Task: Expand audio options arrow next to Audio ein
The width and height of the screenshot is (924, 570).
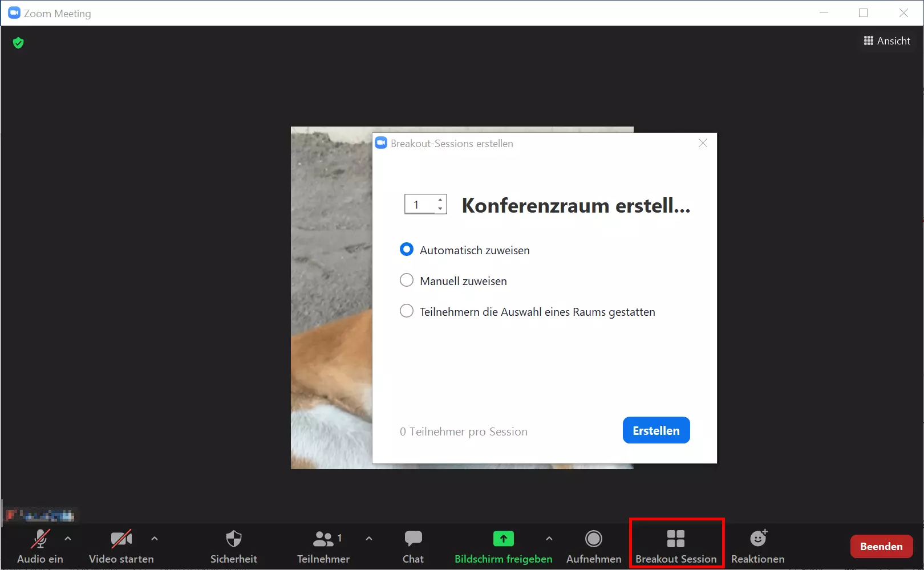Action: click(x=68, y=538)
